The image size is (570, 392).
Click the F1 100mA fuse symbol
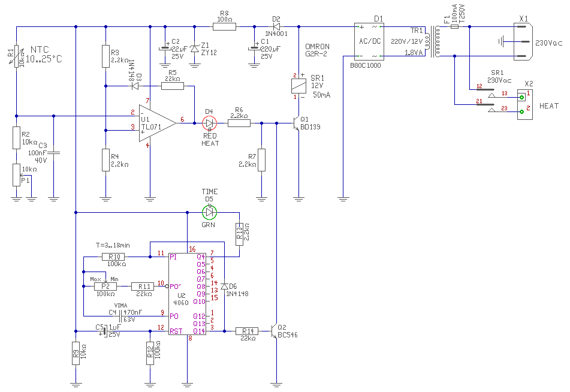click(x=454, y=26)
